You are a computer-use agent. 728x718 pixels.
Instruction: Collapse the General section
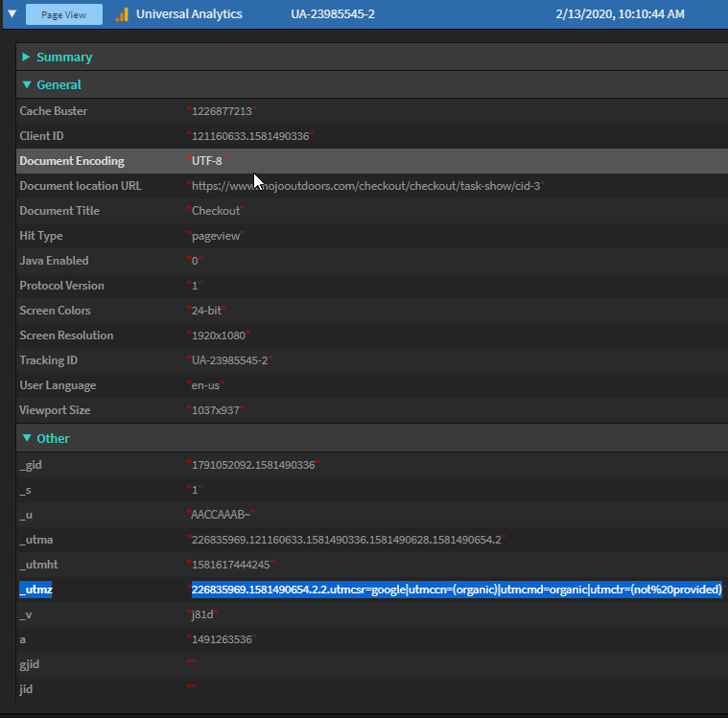(27, 84)
